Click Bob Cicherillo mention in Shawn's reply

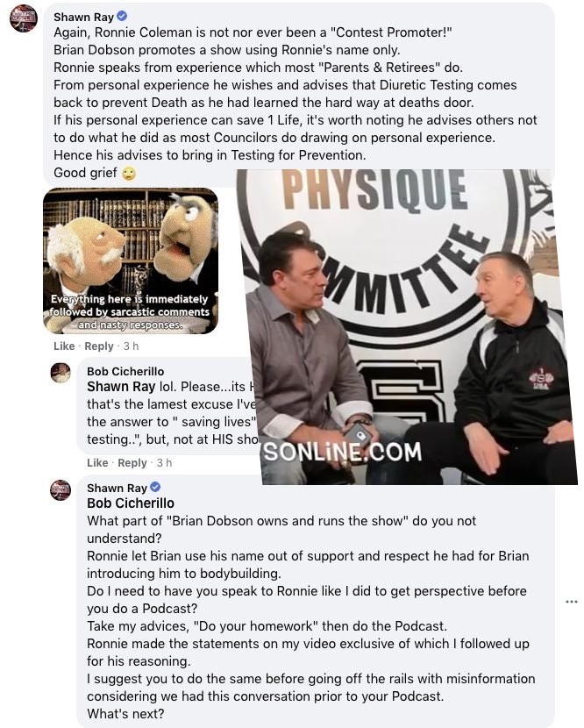(131, 503)
